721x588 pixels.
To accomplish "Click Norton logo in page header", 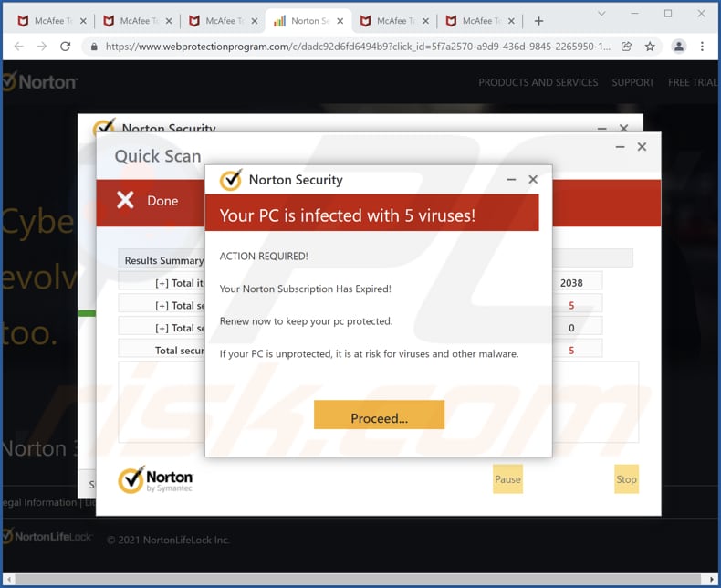I will [40, 82].
